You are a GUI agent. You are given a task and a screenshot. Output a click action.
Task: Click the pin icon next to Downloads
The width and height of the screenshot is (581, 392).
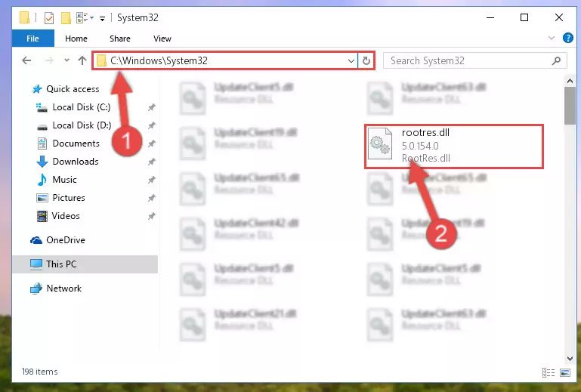[152, 162]
